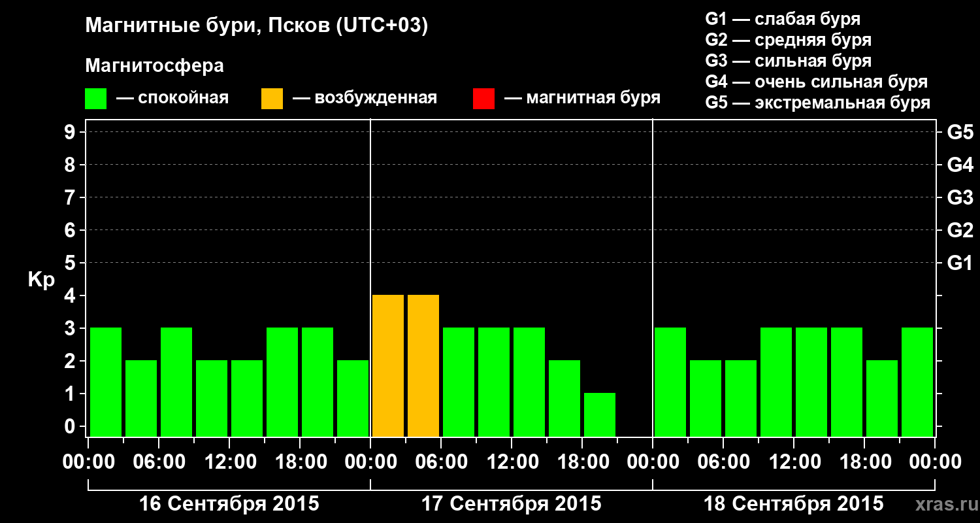The height and width of the screenshot is (523, 980).
Task: Click the Kp 1 bar on 17 September evening
Action: (600, 414)
